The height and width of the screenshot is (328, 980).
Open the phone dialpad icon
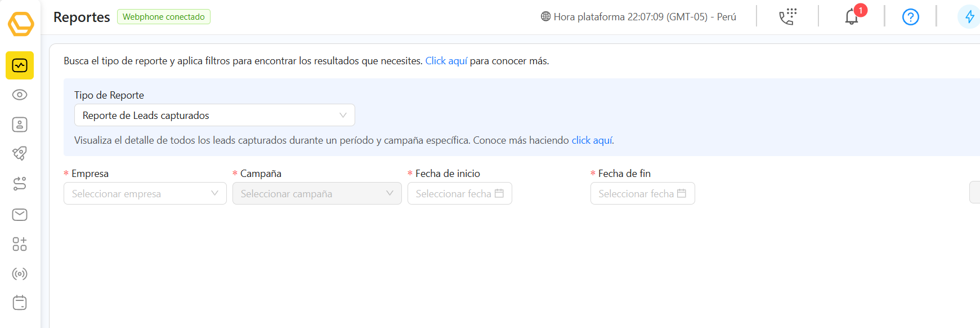tap(787, 17)
